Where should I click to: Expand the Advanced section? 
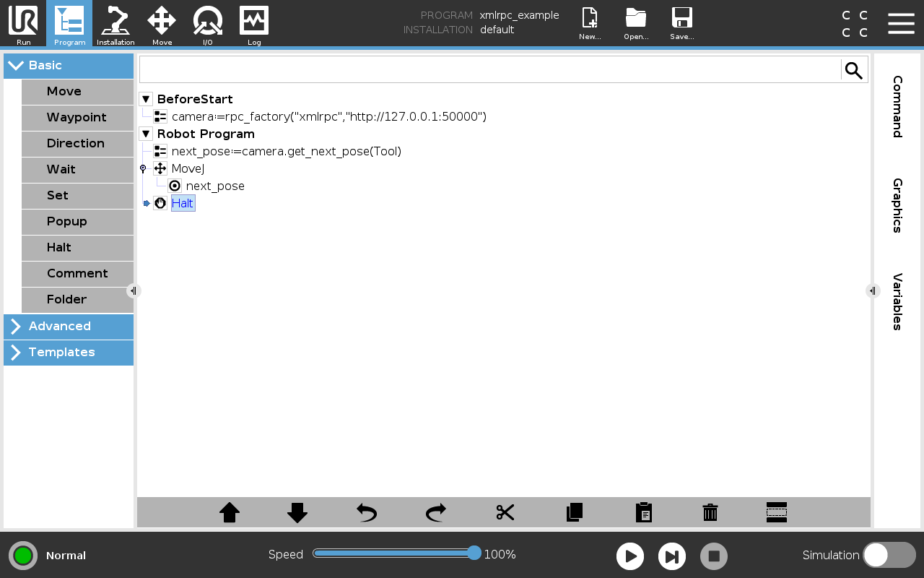pos(69,327)
